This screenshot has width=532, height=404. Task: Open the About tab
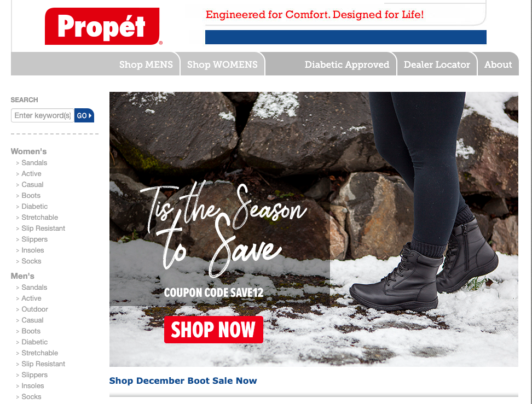click(x=498, y=65)
